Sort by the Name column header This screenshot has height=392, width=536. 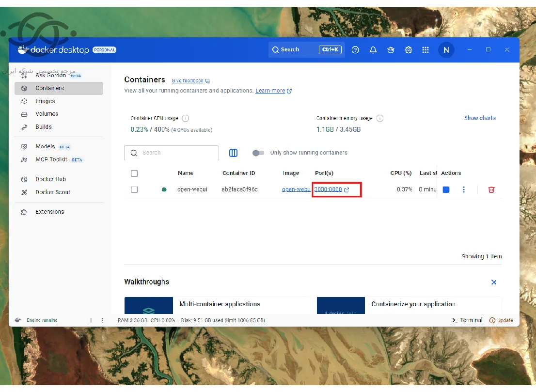coord(186,173)
